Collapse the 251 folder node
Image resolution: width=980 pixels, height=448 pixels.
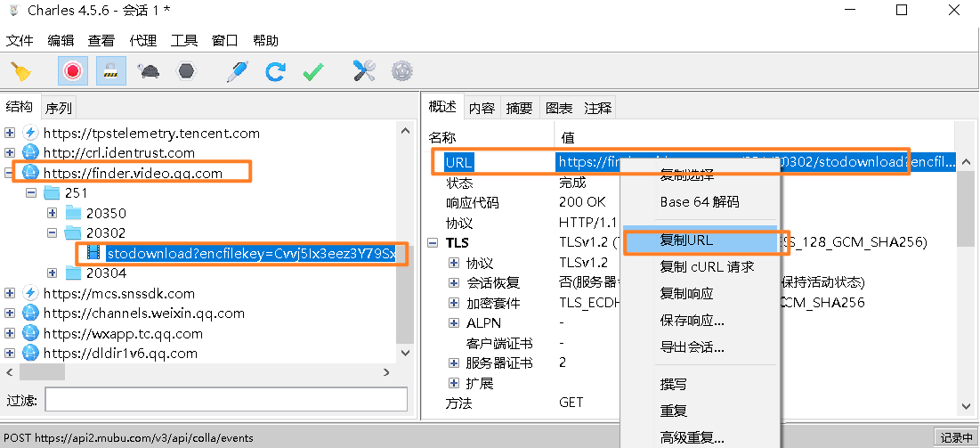[31, 192]
